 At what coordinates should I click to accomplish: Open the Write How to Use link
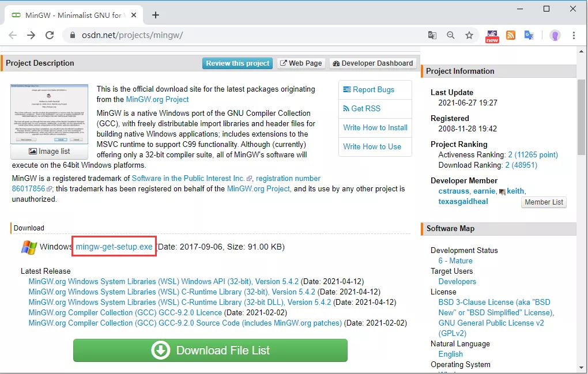372,146
